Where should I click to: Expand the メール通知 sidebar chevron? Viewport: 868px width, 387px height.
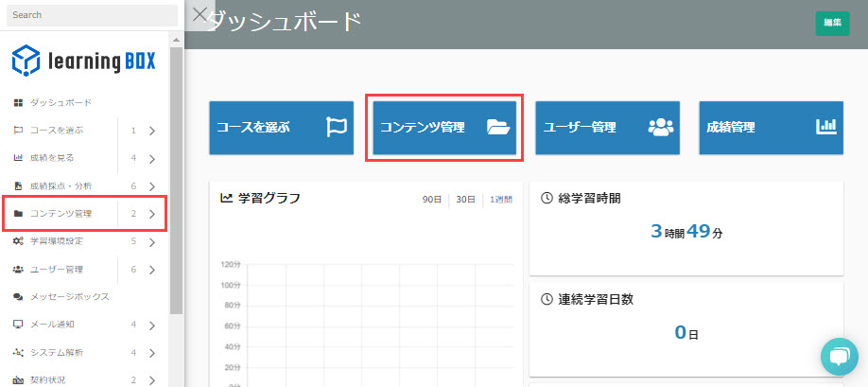151,325
